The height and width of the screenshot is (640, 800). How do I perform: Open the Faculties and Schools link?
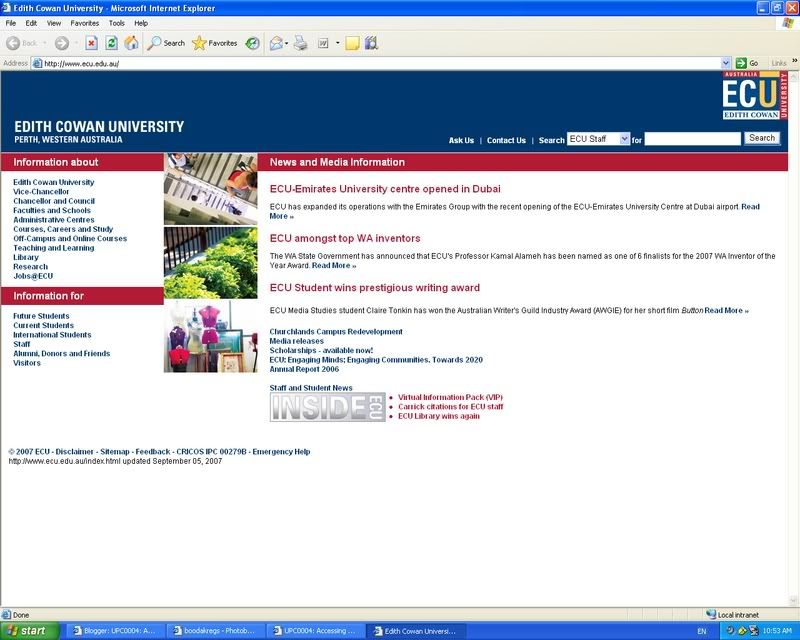pyautogui.click(x=52, y=211)
